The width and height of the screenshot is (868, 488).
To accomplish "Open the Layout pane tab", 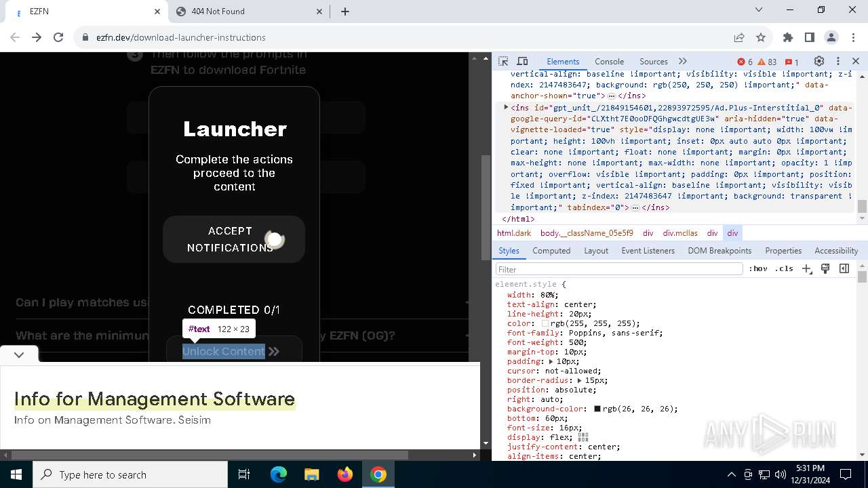I will pos(596,251).
